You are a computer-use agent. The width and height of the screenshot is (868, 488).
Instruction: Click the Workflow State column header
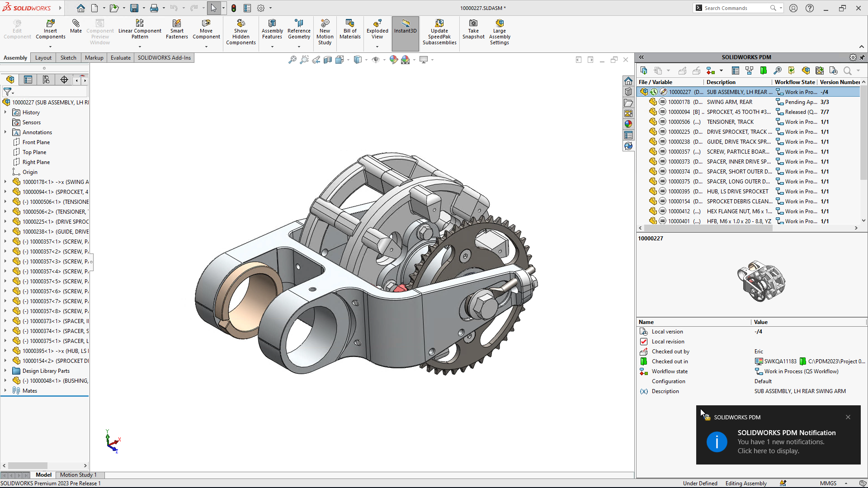click(x=794, y=82)
